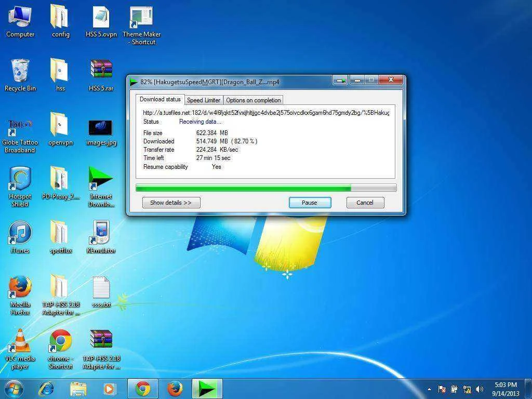The height and width of the screenshot is (399, 532).
Task: Open the Windows Start menu
Action: click(14, 389)
